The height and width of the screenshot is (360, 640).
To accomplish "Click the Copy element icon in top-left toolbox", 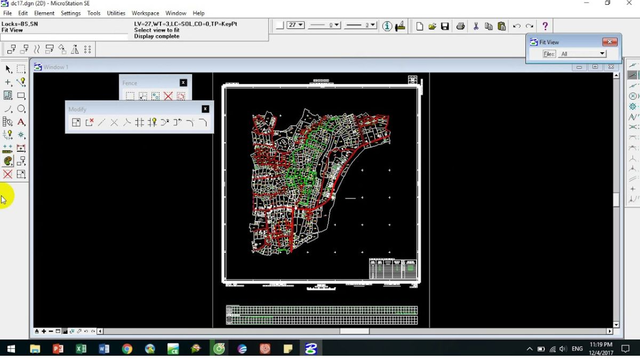I will (11, 49).
